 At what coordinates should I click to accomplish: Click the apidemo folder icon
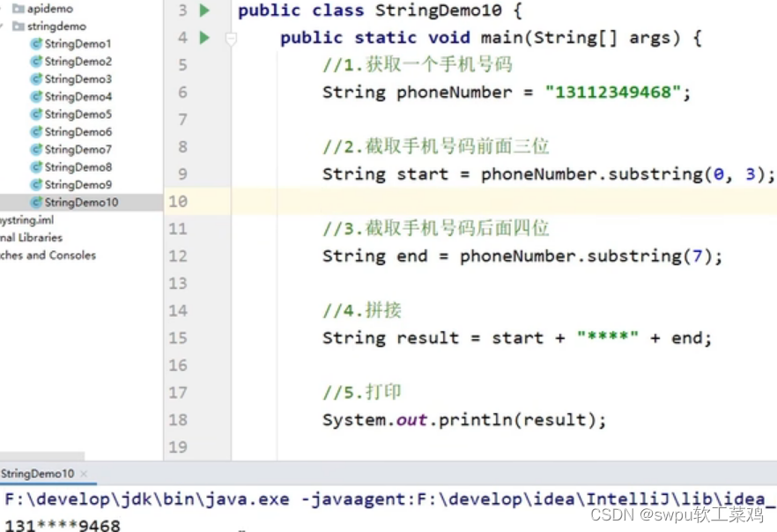18,9
